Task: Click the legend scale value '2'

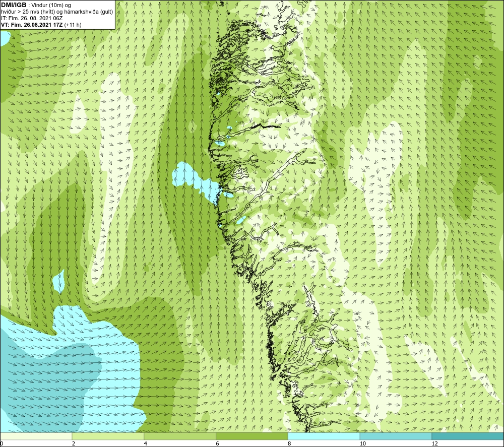Action: point(74,443)
